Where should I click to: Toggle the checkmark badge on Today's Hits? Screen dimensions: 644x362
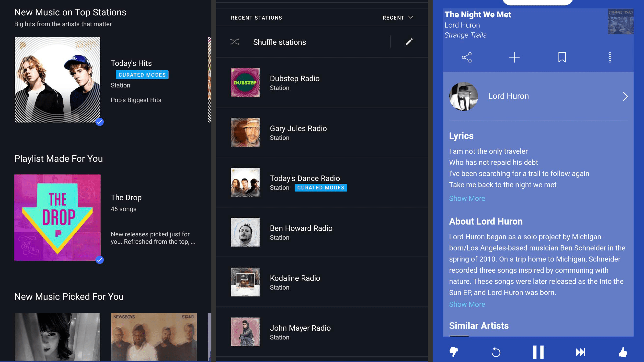100,122
